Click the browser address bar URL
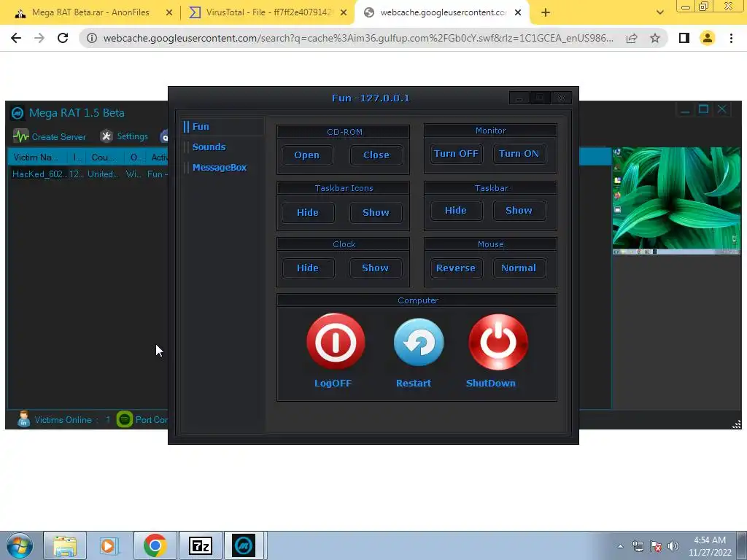The width and height of the screenshot is (747, 560). tap(358, 38)
